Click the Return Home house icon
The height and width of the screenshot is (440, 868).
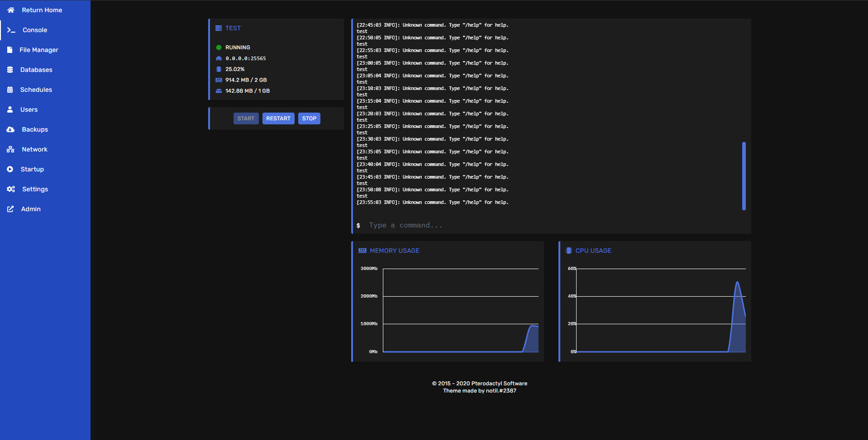click(x=11, y=10)
